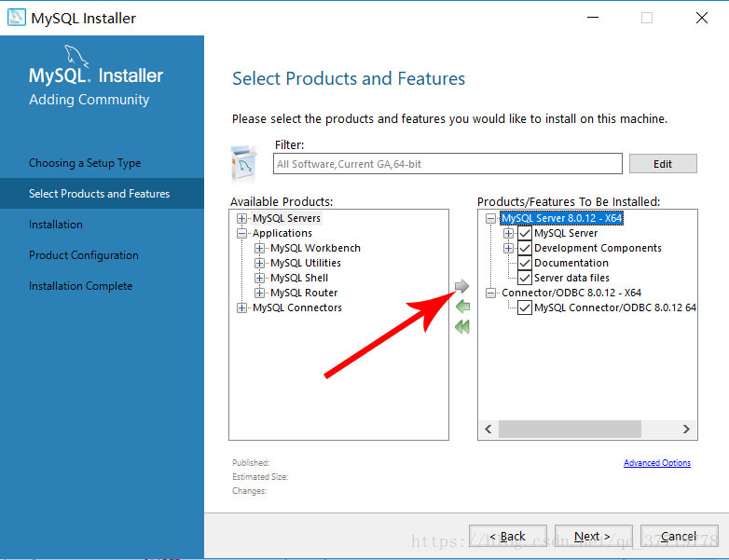Select MySQL Router in the product tree
The width and height of the screenshot is (729, 560).
click(304, 293)
